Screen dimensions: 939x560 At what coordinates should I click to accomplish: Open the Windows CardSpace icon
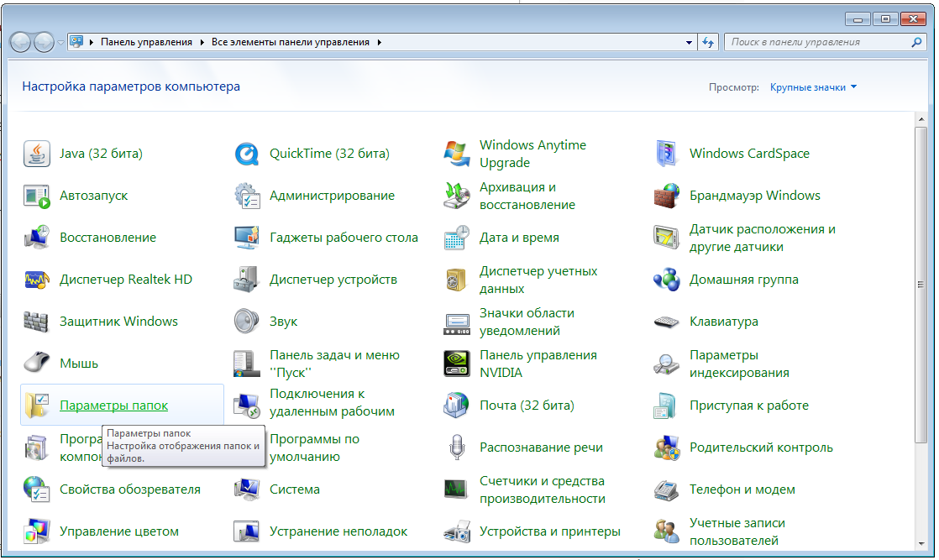coord(667,154)
